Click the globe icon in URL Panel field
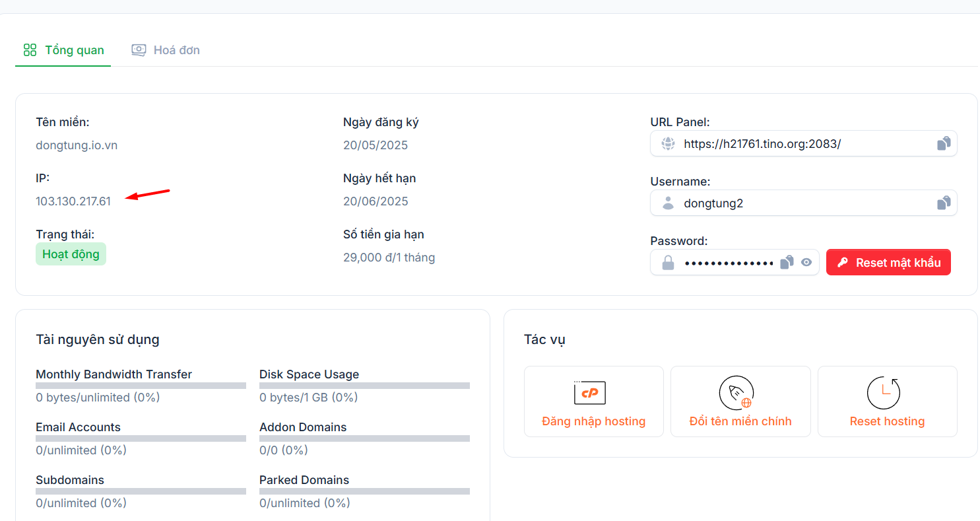980x521 pixels. click(669, 143)
